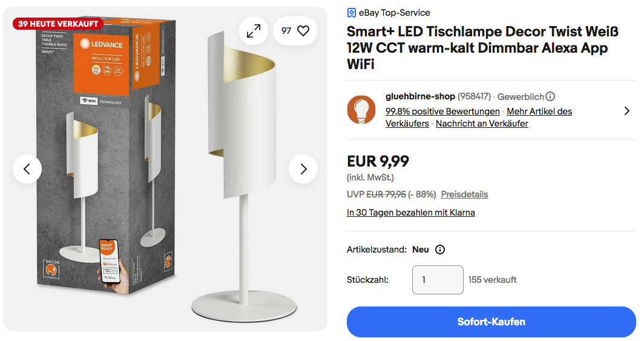Open info icon next to Artikelzustand

440,250
